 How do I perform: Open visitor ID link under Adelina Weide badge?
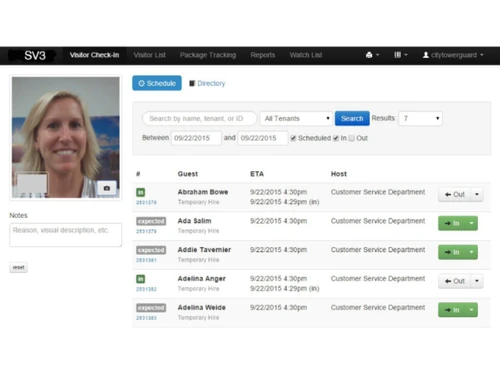coord(146,318)
